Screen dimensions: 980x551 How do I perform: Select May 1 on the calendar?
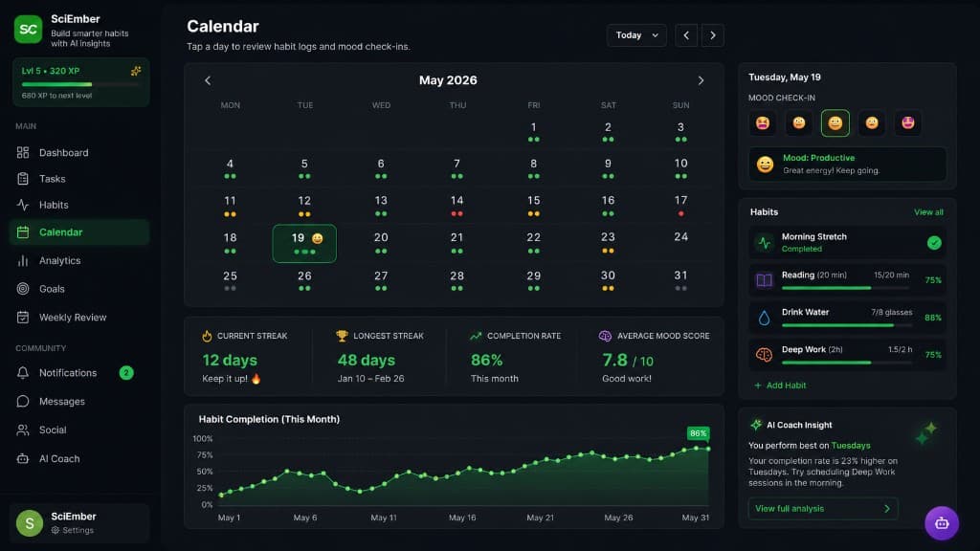[x=533, y=131]
